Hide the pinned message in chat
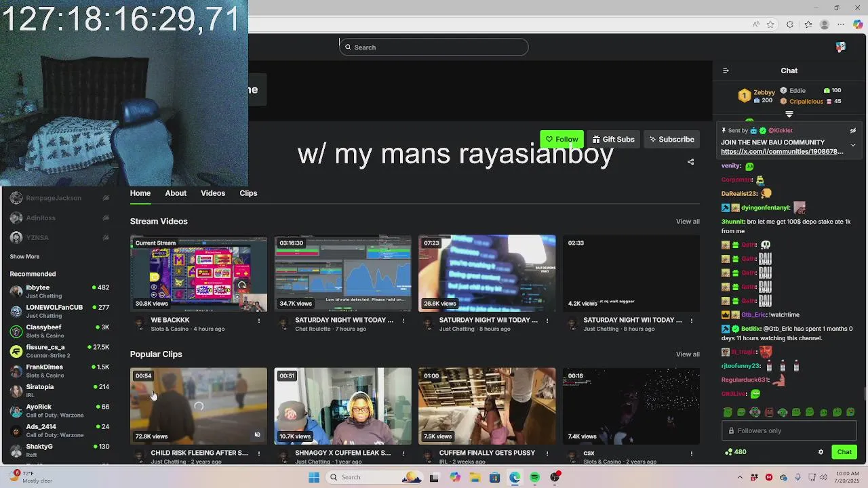This screenshot has width=868, height=488. pyautogui.click(x=853, y=131)
